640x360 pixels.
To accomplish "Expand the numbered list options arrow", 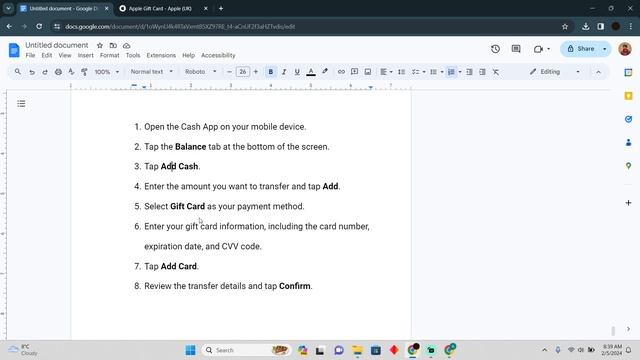I will click(460, 72).
